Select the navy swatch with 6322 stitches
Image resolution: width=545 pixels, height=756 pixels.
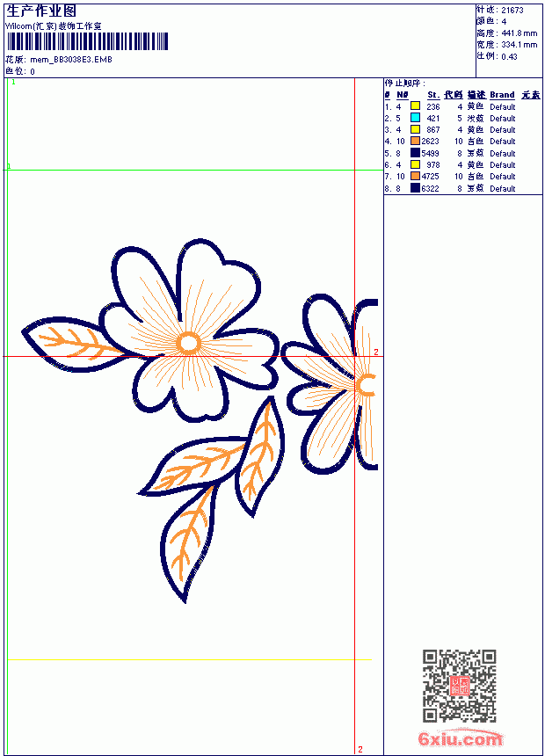[415, 188]
